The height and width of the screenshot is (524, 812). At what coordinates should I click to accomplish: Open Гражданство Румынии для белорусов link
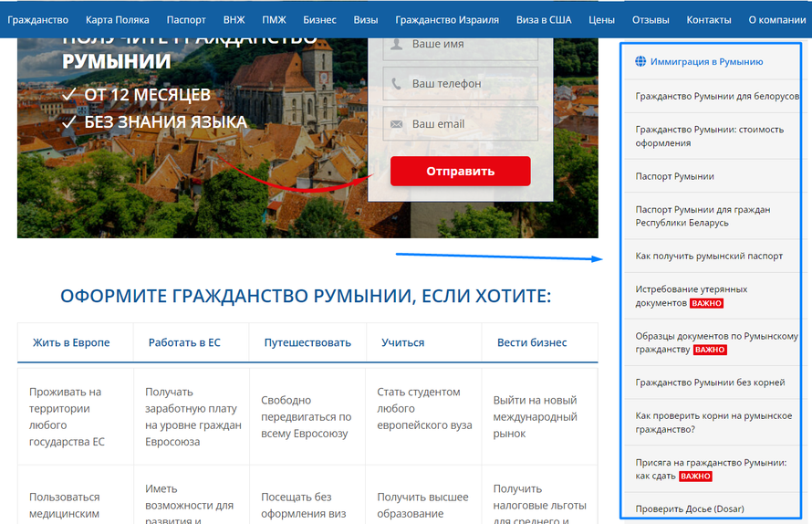[717, 96]
